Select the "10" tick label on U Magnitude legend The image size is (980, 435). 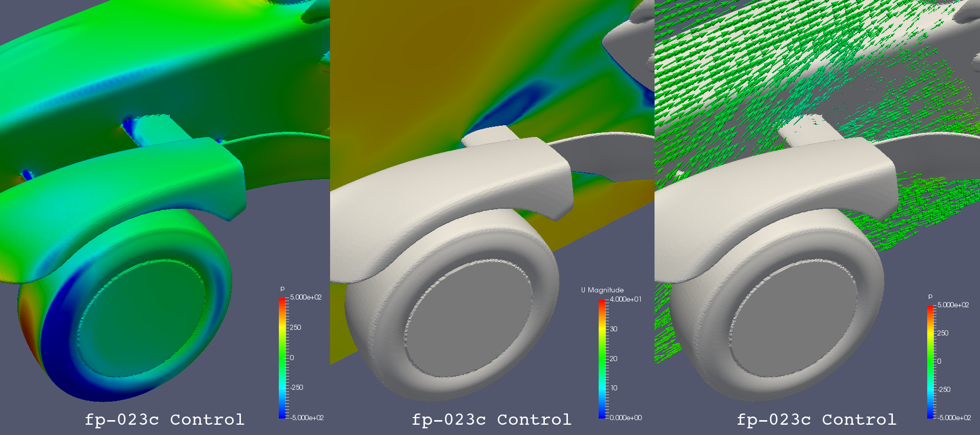[x=614, y=388]
